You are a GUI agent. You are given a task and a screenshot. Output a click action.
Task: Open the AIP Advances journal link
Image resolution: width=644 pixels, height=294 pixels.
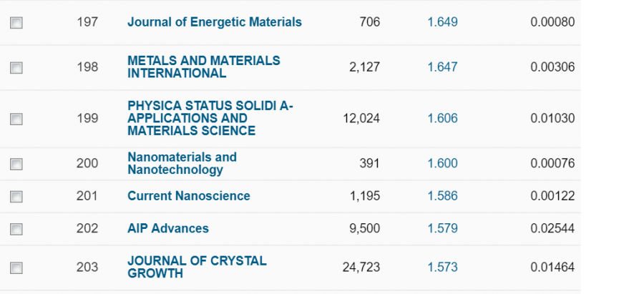pos(167,229)
